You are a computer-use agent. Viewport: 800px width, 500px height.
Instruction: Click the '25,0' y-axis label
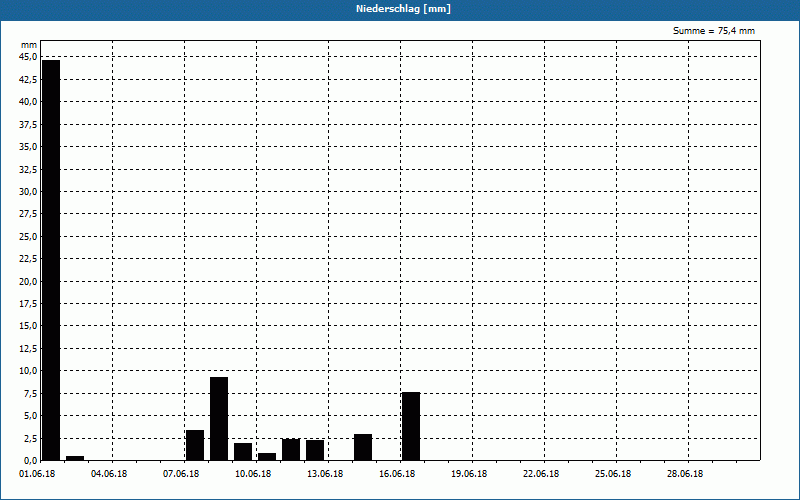pyautogui.click(x=28, y=236)
